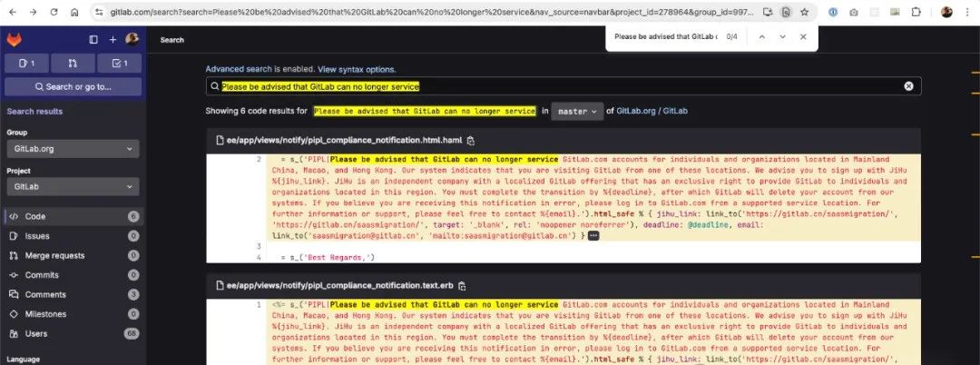Screen dimensions: 980x365
Task: Reload the page
Action: (x=54, y=12)
